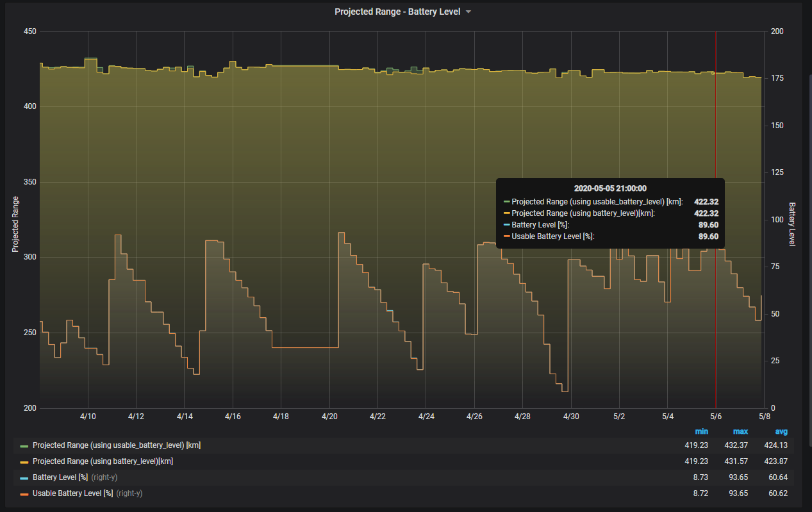The height and width of the screenshot is (512, 812).
Task: Click the max value 431.57
Action: pyautogui.click(x=736, y=461)
